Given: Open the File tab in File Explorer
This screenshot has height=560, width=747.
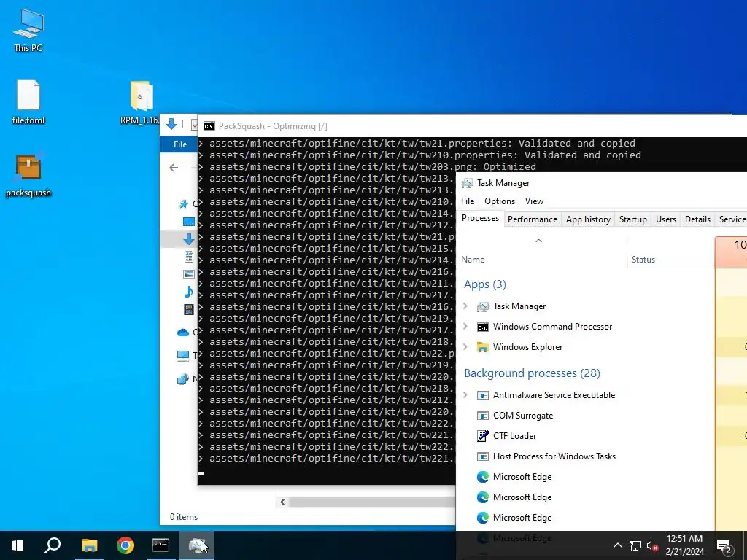Looking at the screenshot, I should 180,144.
